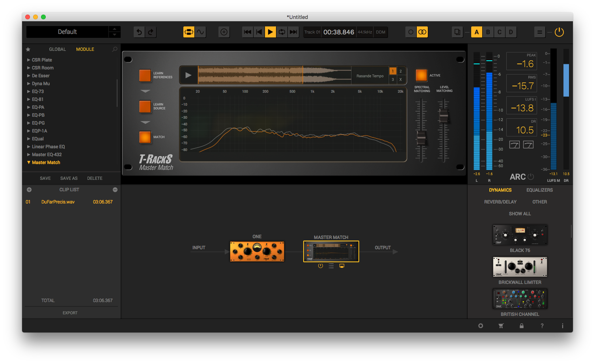Open the OTHER module category
The image size is (595, 364).
pos(540,202)
